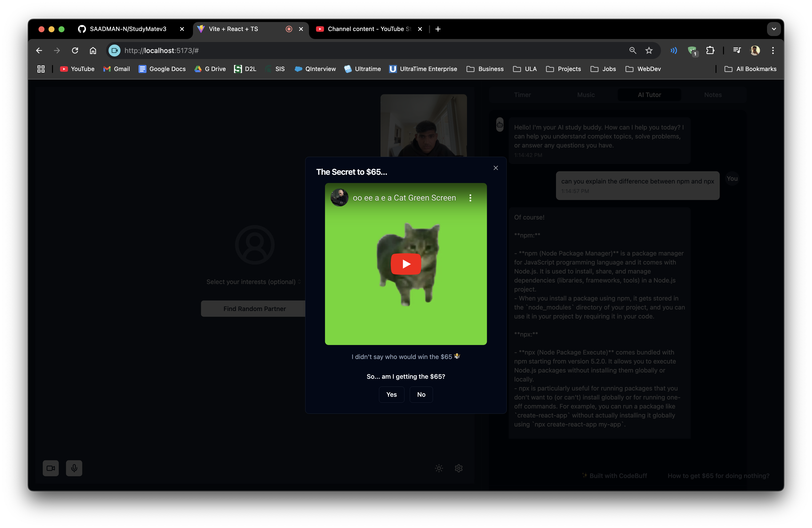
Task: Open the media control icon in the toolbar
Action: [x=736, y=50]
